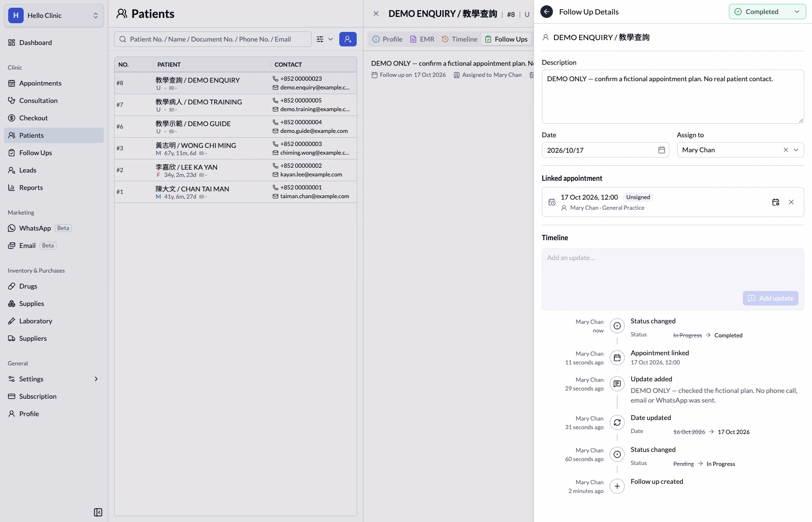Image resolution: width=812 pixels, height=522 pixels.
Task: Open Leads page
Action: (54, 170)
